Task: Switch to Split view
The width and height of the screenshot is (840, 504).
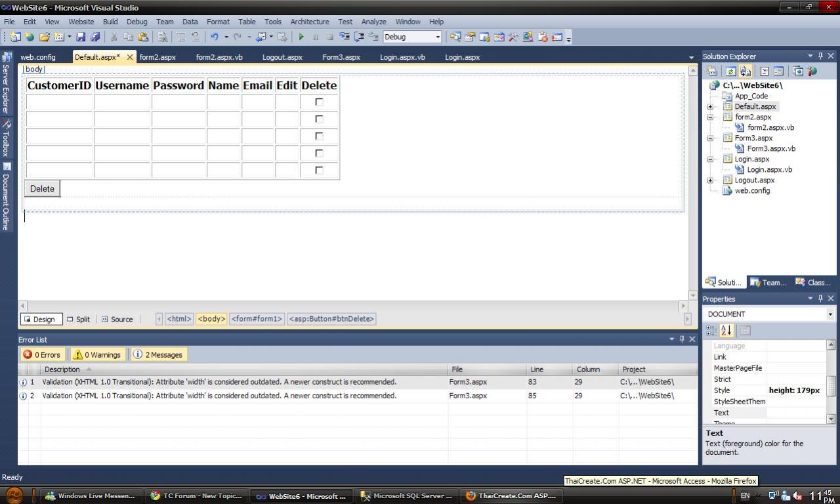Action: (x=78, y=319)
